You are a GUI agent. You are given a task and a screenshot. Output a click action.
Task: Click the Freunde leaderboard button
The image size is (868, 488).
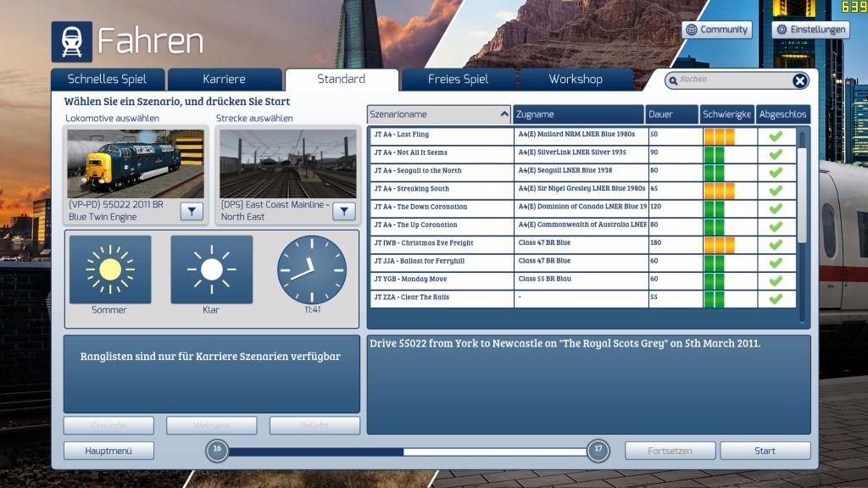click(108, 425)
